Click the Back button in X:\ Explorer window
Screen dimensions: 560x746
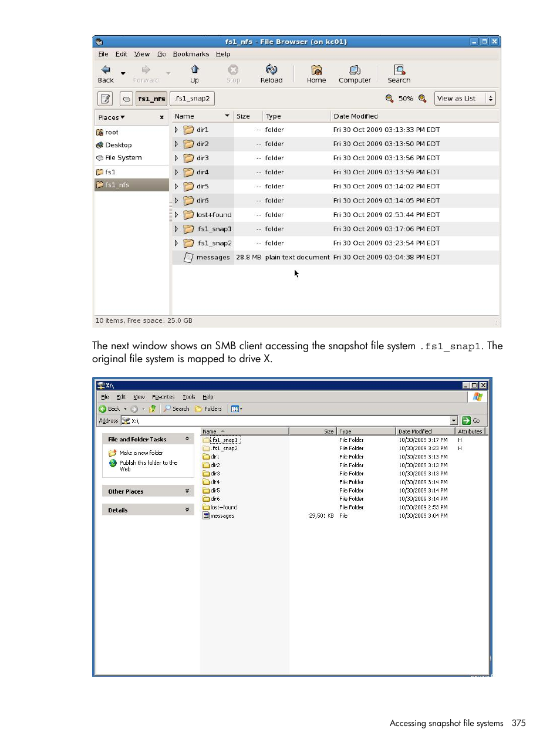[x=110, y=409]
